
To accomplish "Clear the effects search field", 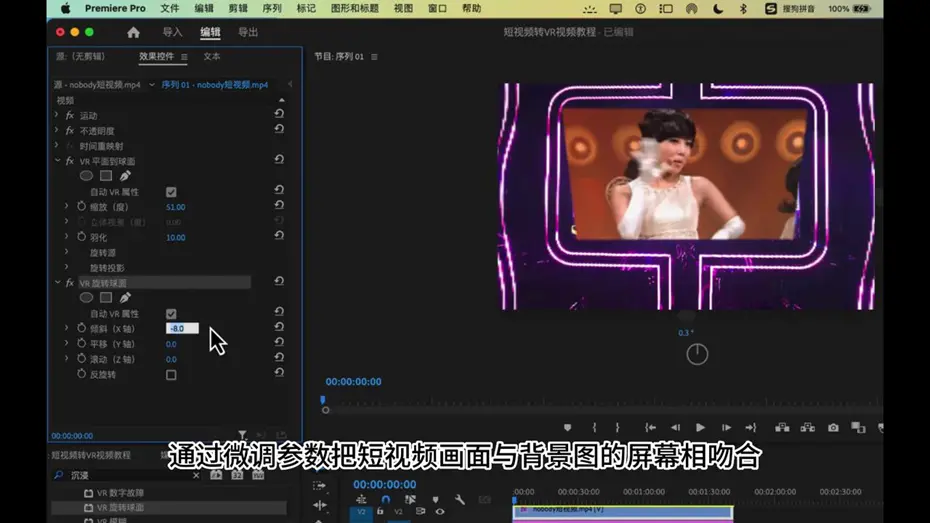I will 196,476.
